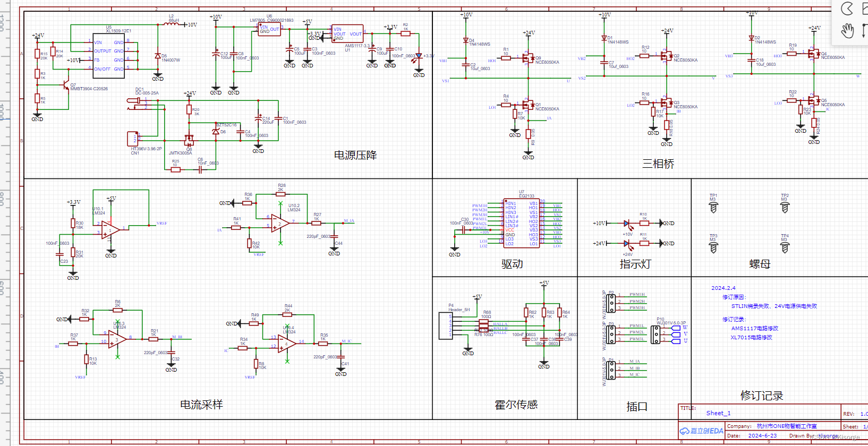
Task: Click the 电流采样 section label
Action: tap(201, 405)
